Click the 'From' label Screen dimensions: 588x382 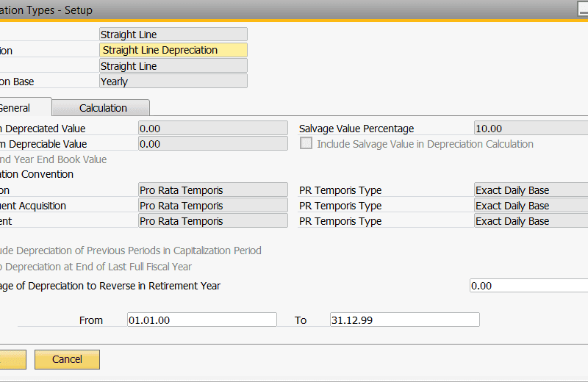(90, 320)
